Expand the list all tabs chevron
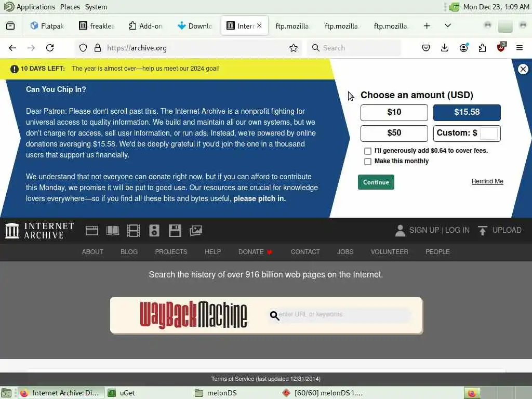Screen dimensions: 532x399 [x=447, y=26]
